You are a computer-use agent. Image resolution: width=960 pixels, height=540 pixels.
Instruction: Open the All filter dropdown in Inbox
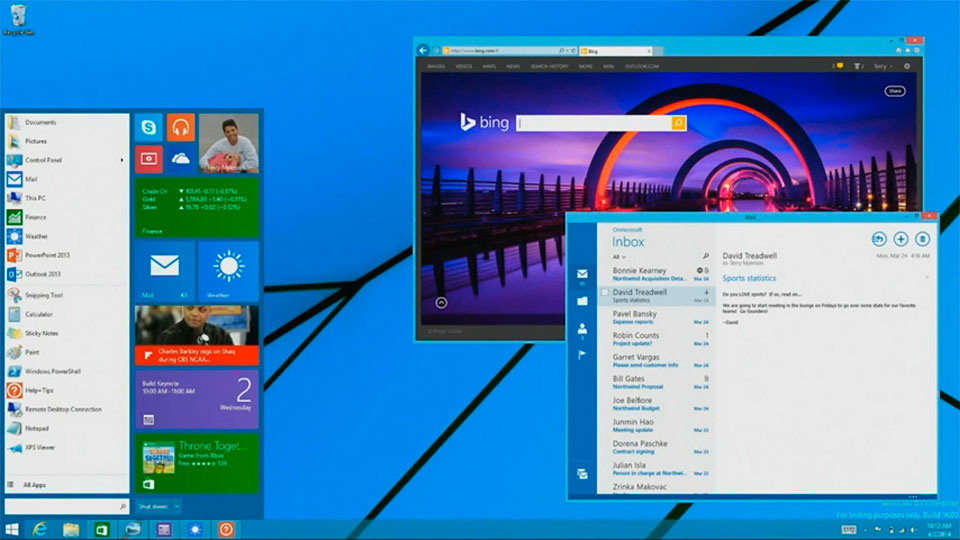tap(619, 257)
